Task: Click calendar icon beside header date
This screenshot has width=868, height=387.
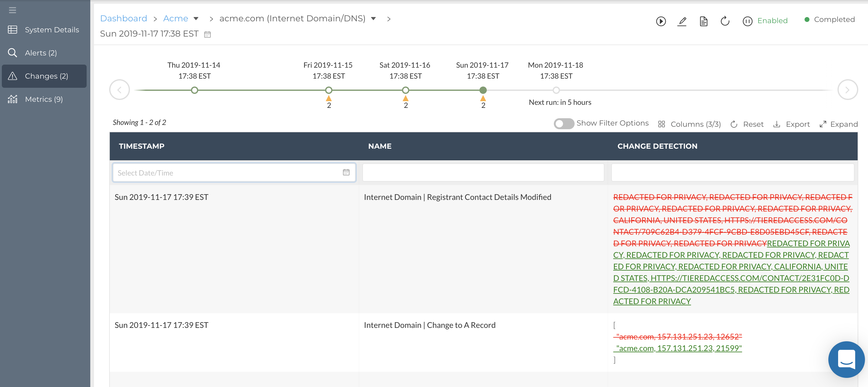Action: tap(208, 34)
